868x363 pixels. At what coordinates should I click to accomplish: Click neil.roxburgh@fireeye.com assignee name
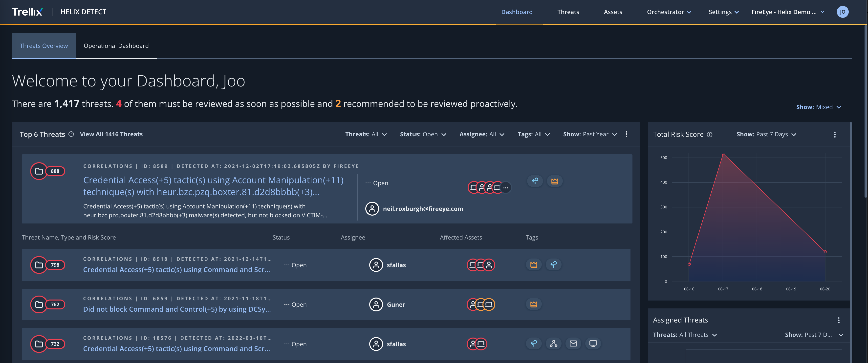[423, 209]
